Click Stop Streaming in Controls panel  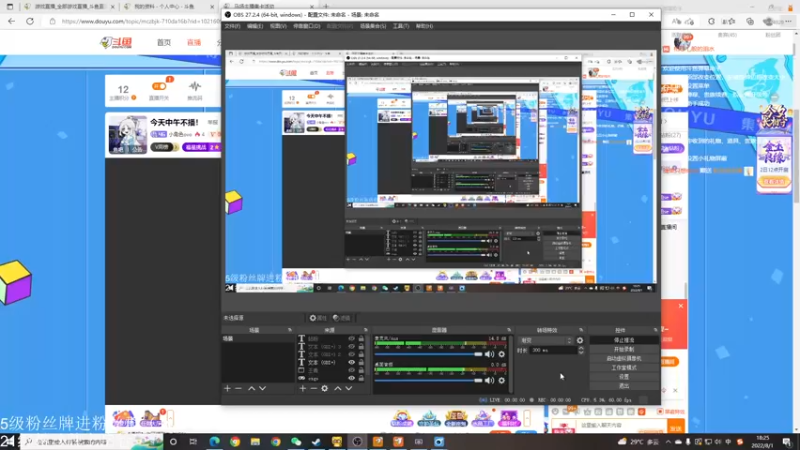tap(624, 340)
